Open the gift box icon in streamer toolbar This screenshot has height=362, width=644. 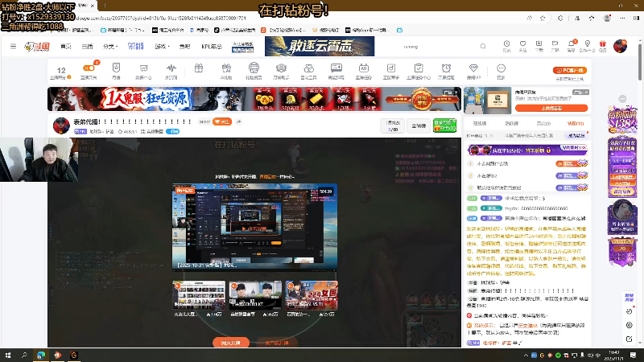pyautogui.click(x=199, y=68)
